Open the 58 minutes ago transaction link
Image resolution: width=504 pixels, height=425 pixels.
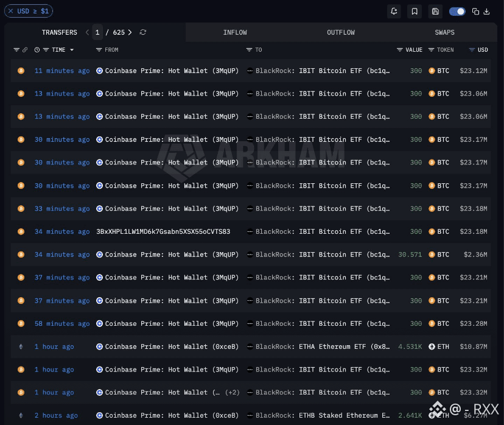[62, 324]
